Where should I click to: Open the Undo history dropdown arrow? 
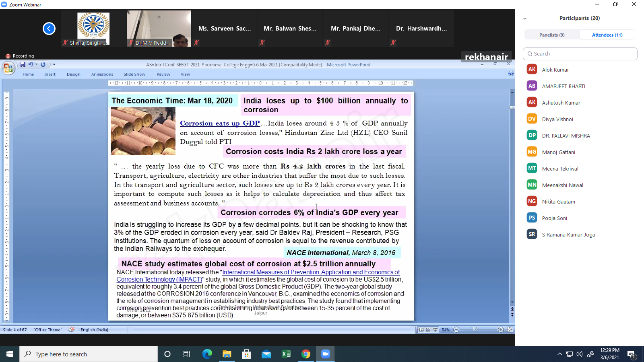[x=36, y=64]
